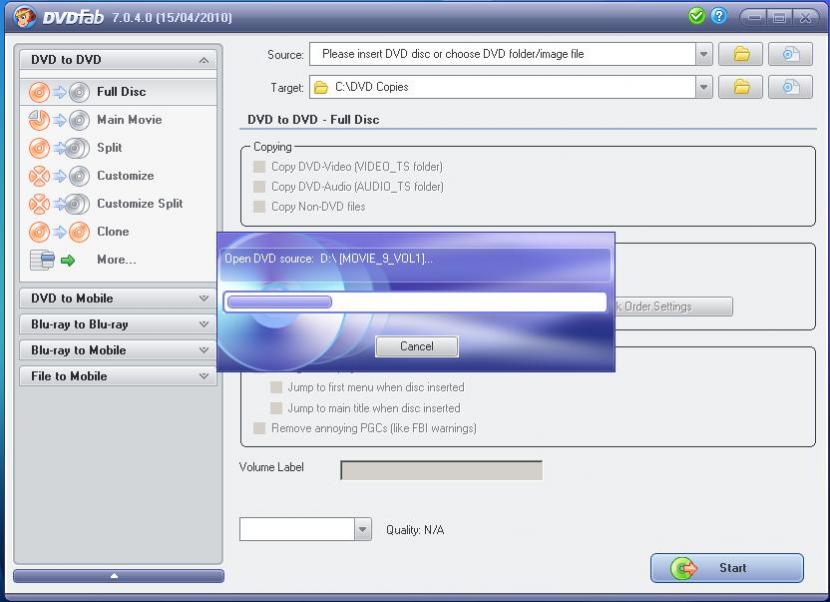Open the Source dropdown arrow
830x602 pixels.
(x=703, y=55)
